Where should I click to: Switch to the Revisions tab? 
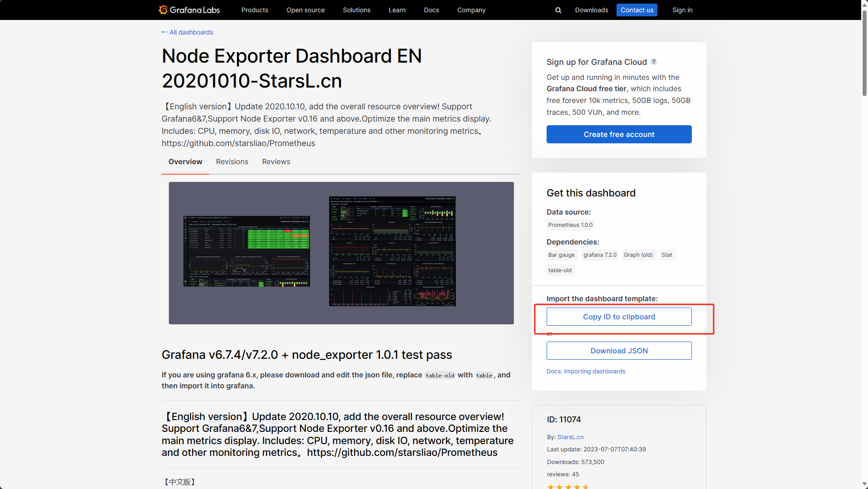pyautogui.click(x=232, y=162)
